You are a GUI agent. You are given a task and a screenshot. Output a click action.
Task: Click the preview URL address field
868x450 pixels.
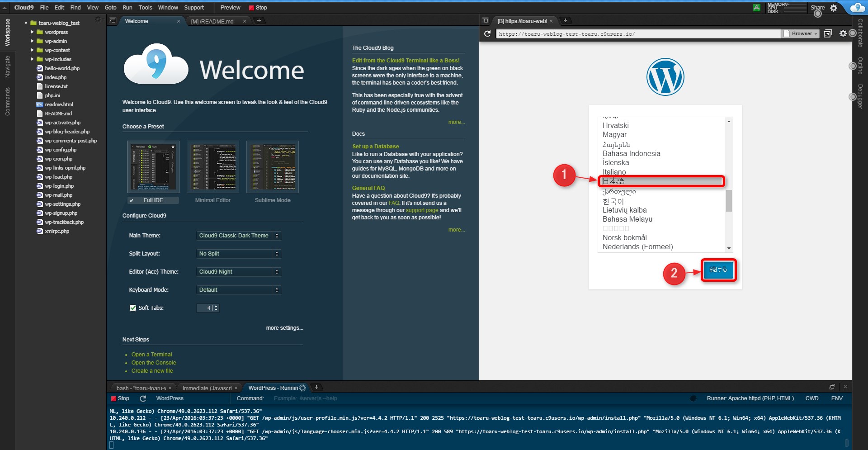pos(638,34)
